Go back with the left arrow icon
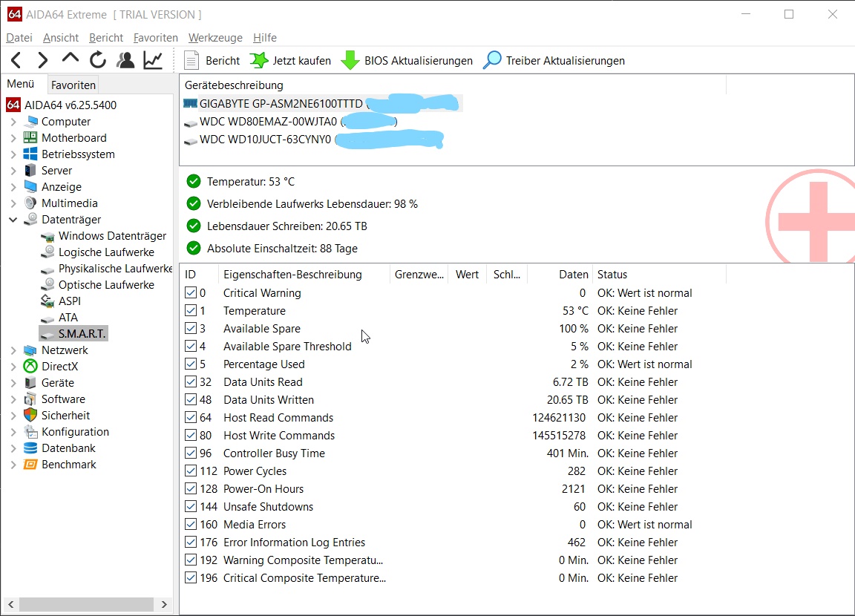This screenshot has width=855, height=616. [x=16, y=60]
